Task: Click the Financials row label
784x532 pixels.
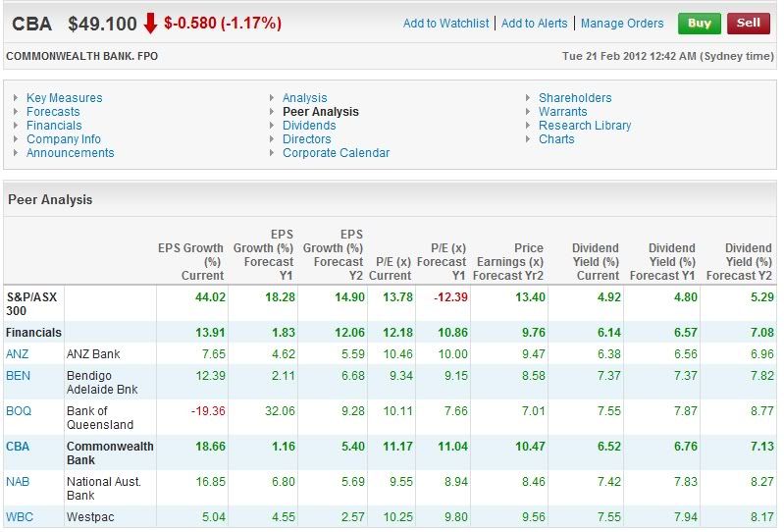Action: (33, 333)
